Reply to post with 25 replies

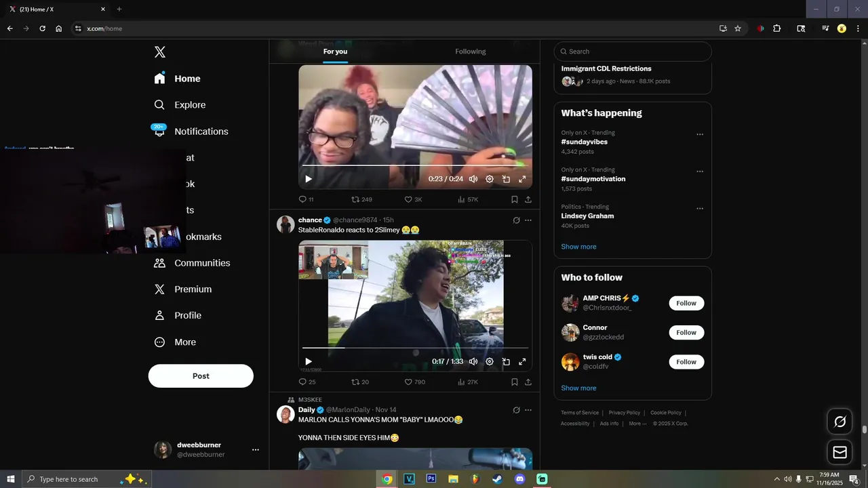tap(307, 382)
